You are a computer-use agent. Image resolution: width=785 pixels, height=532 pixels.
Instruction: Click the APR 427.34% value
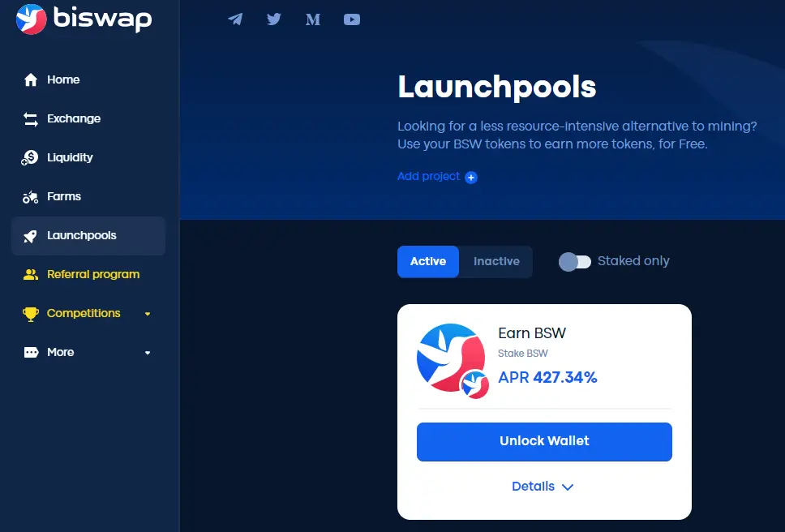click(x=547, y=377)
